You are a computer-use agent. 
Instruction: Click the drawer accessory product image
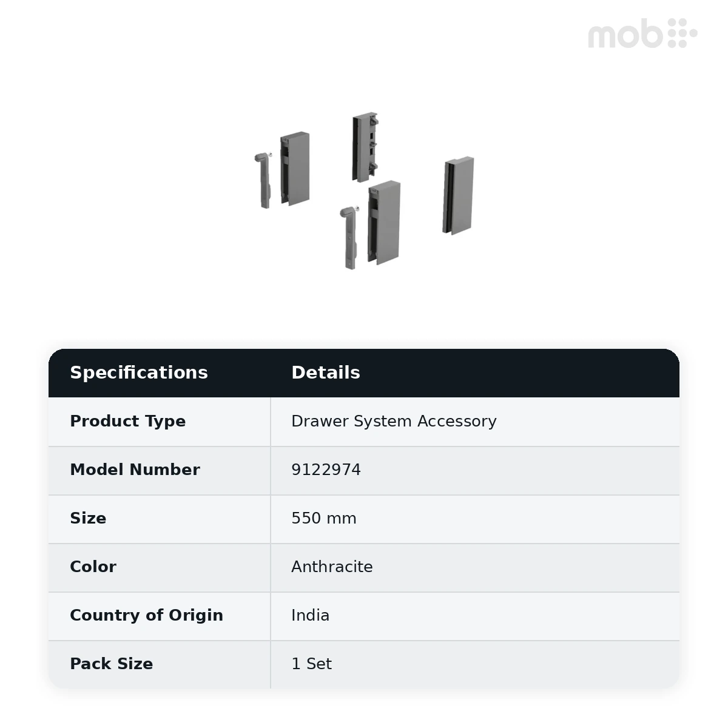coord(364,190)
